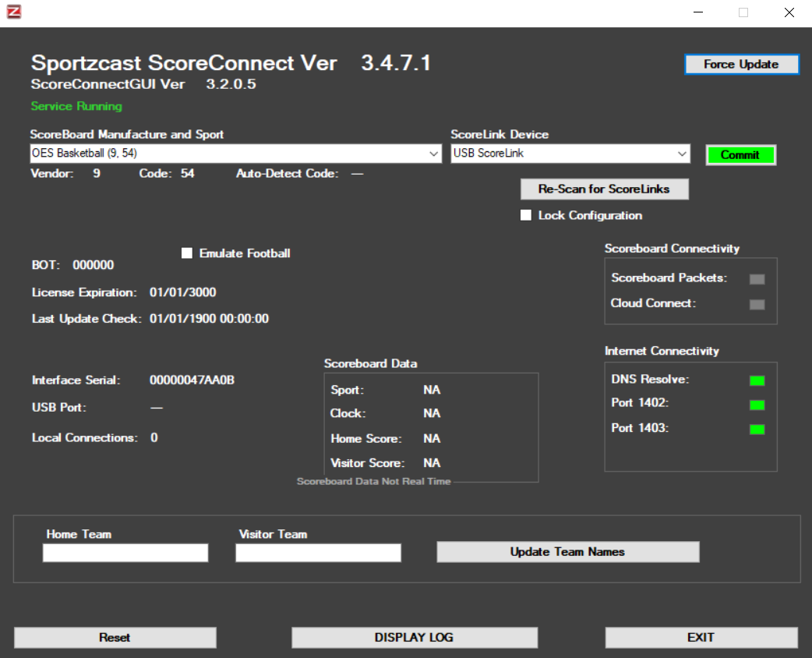The height and width of the screenshot is (658, 812).
Task: Focus the Home Team input field
Action: [125, 553]
